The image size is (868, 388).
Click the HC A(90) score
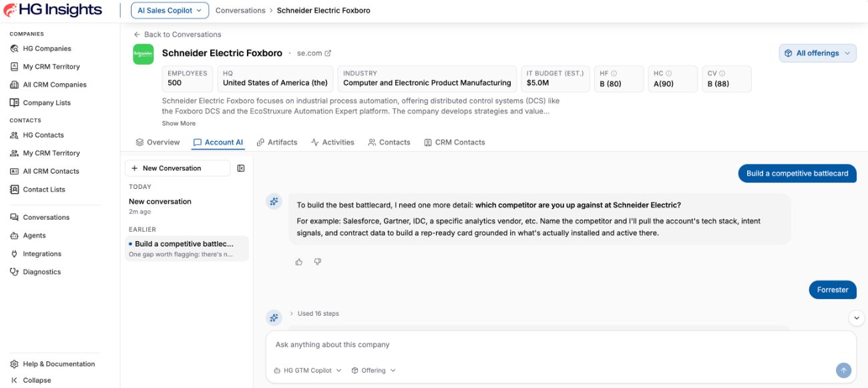click(665, 83)
